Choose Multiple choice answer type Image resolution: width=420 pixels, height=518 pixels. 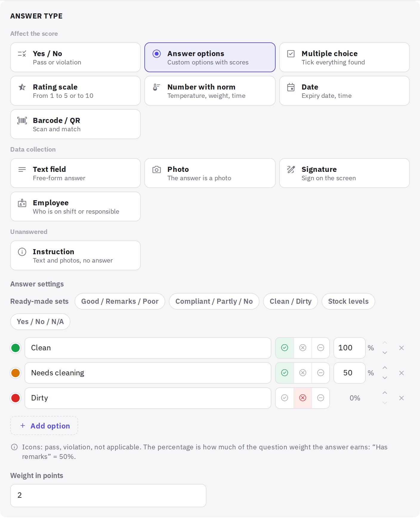click(345, 57)
